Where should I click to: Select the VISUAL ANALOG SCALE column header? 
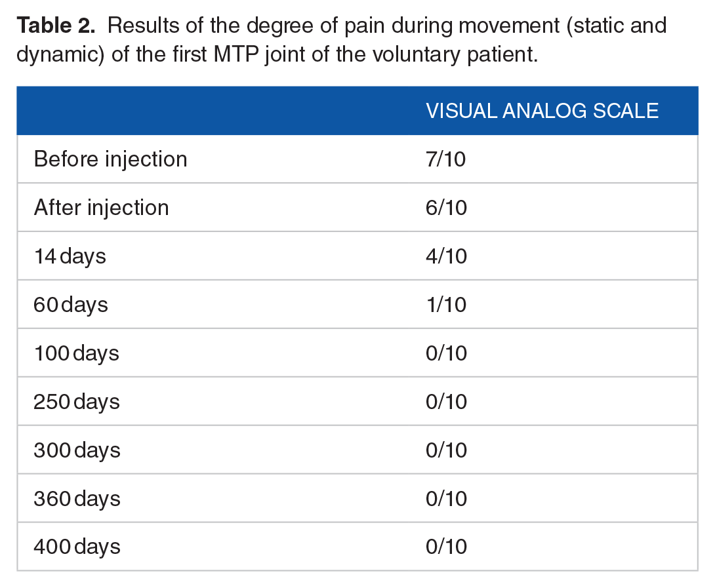pyautogui.click(x=542, y=111)
